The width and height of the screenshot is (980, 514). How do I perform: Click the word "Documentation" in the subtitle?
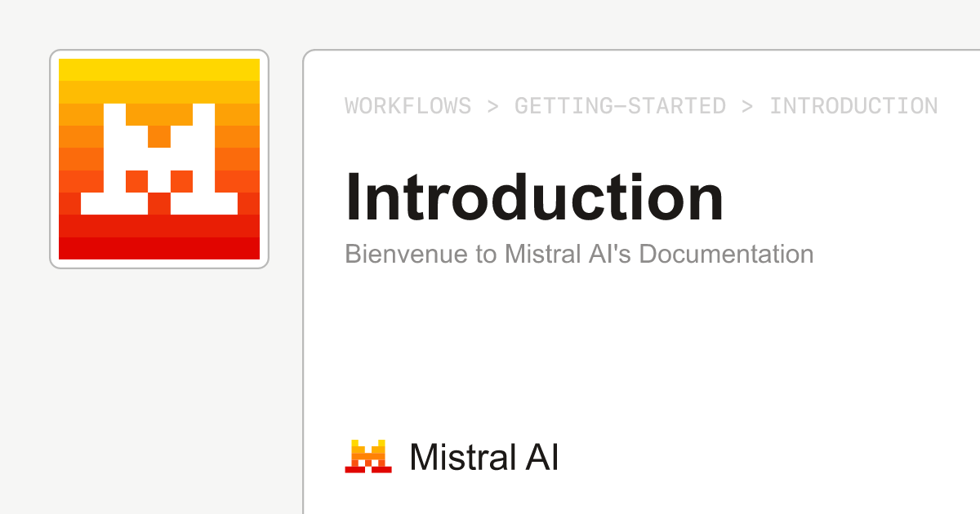click(726, 254)
